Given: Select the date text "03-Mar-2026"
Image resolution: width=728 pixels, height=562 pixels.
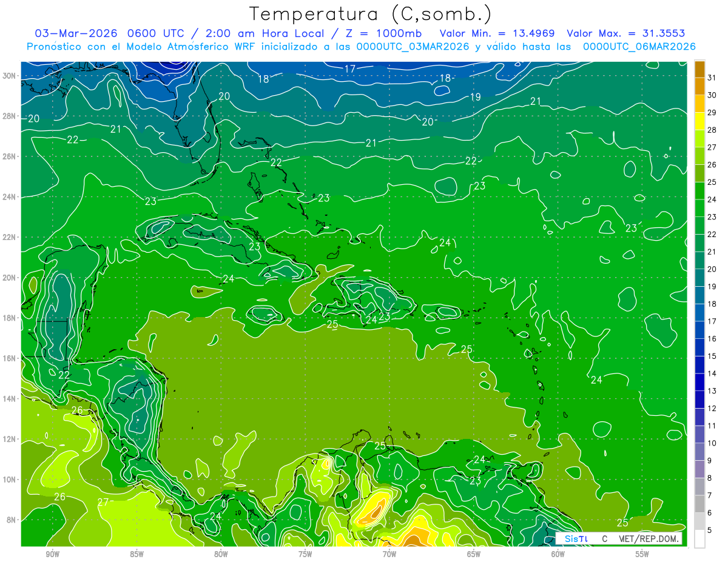Looking at the screenshot, I should [x=76, y=33].
